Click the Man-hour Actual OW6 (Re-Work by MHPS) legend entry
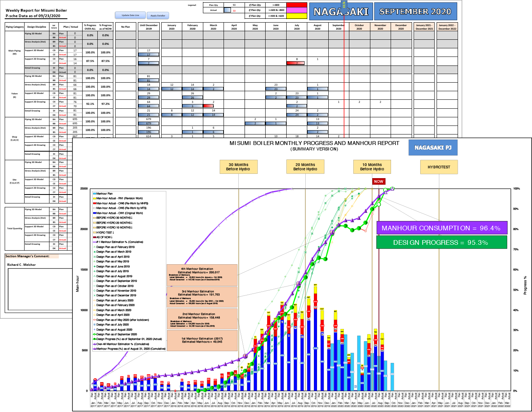 click(x=120, y=203)
